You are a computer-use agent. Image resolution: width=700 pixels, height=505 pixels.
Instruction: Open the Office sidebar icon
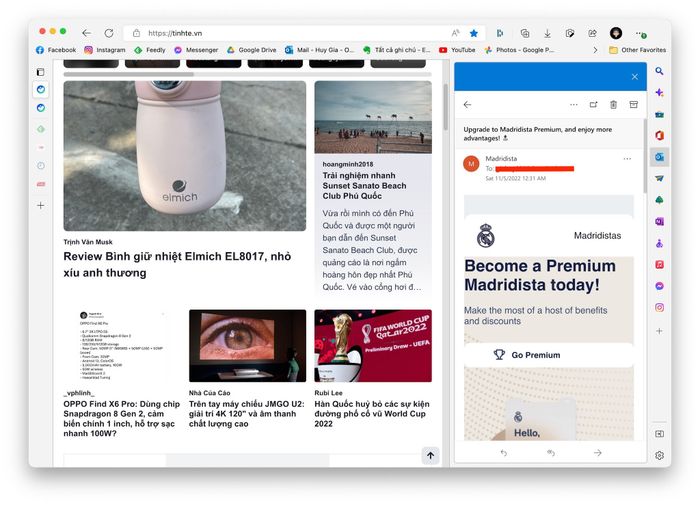(x=659, y=135)
